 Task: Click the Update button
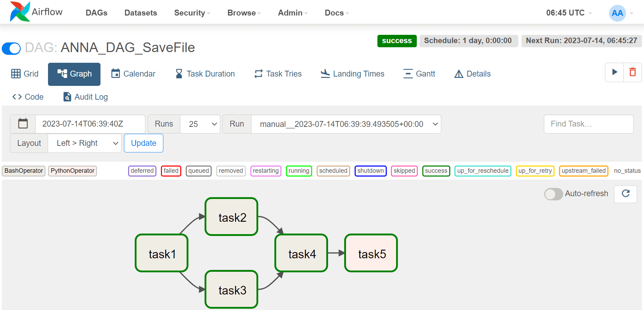(x=144, y=143)
